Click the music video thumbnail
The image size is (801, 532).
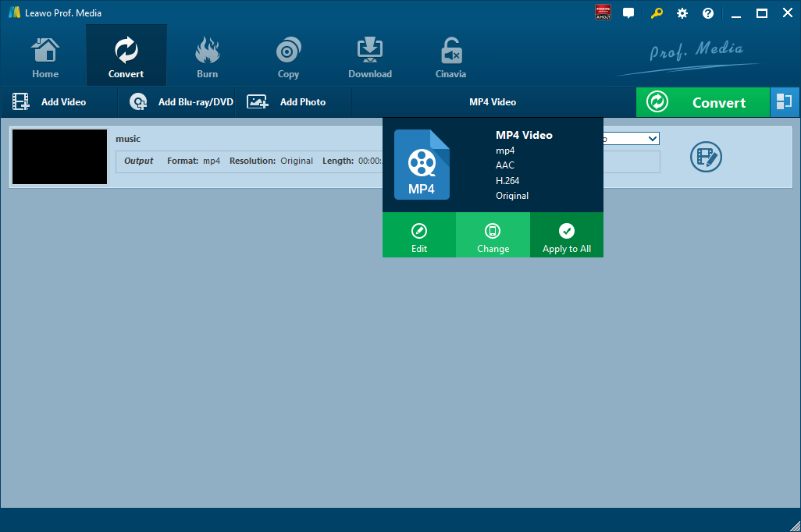(x=60, y=157)
